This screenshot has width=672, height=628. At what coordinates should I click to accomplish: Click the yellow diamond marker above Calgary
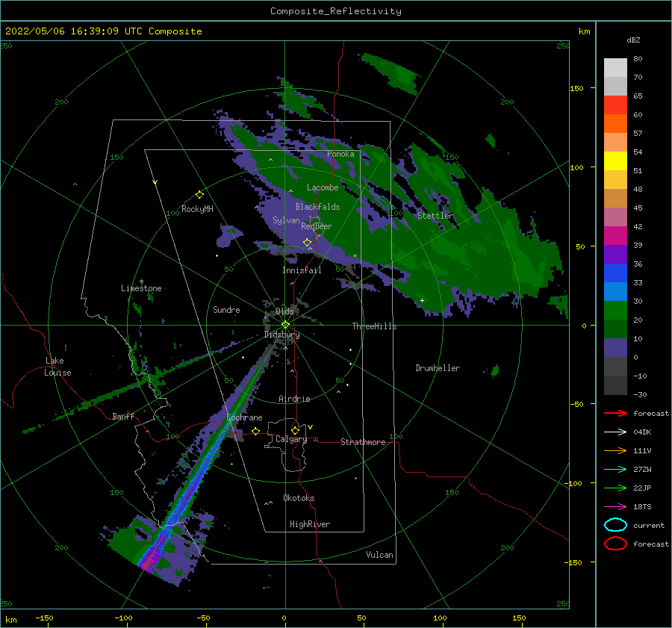(x=295, y=430)
